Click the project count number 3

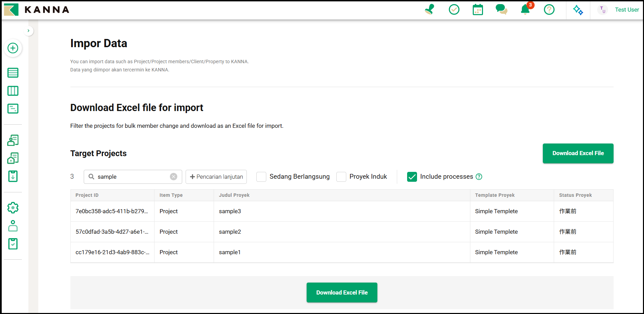click(x=72, y=177)
